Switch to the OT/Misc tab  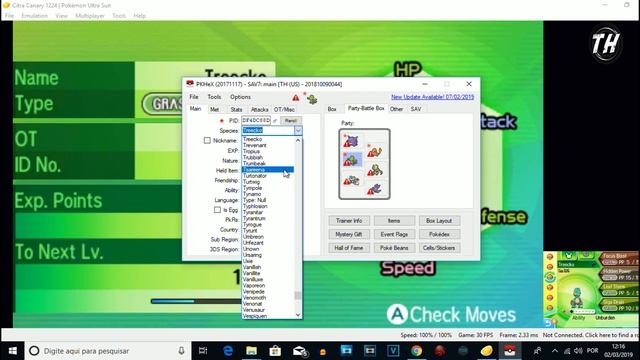click(284, 109)
